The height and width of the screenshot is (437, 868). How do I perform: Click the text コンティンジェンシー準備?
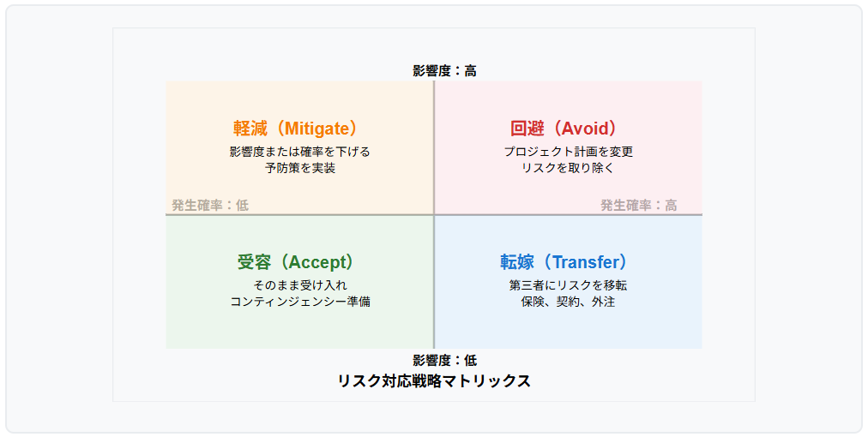pyautogui.click(x=300, y=302)
